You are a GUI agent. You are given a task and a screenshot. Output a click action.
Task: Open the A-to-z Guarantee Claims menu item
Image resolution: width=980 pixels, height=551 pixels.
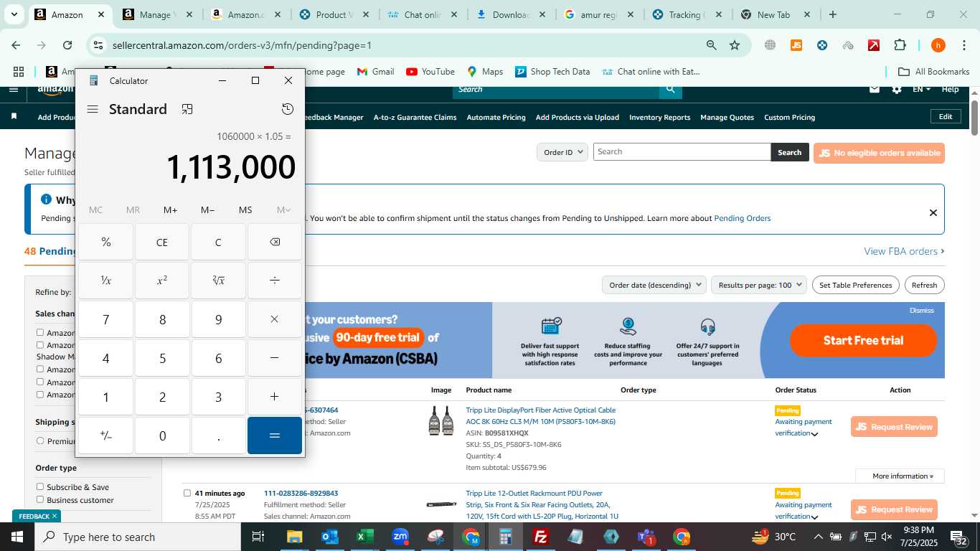(x=415, y=118)
